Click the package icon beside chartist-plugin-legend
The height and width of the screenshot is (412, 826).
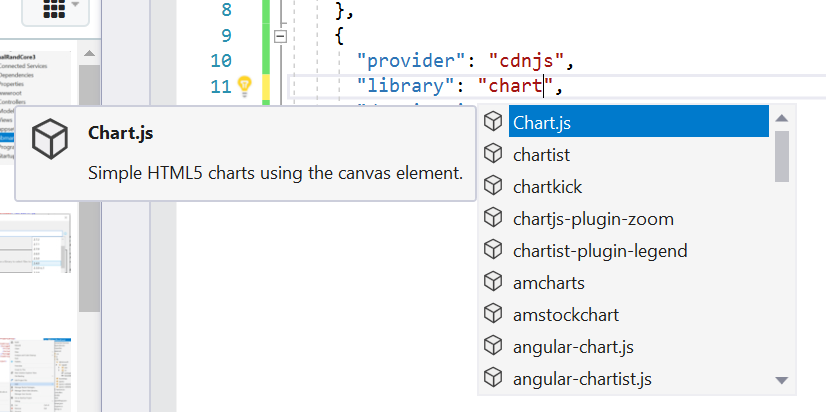pos(493,250)
